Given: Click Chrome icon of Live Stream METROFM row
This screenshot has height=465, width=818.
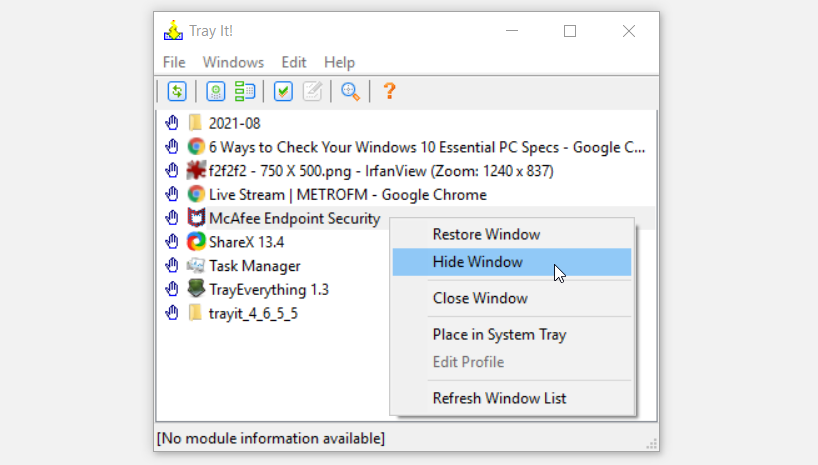Looking at the screenshot, I should pyautogui.click(x=196, y=194).
